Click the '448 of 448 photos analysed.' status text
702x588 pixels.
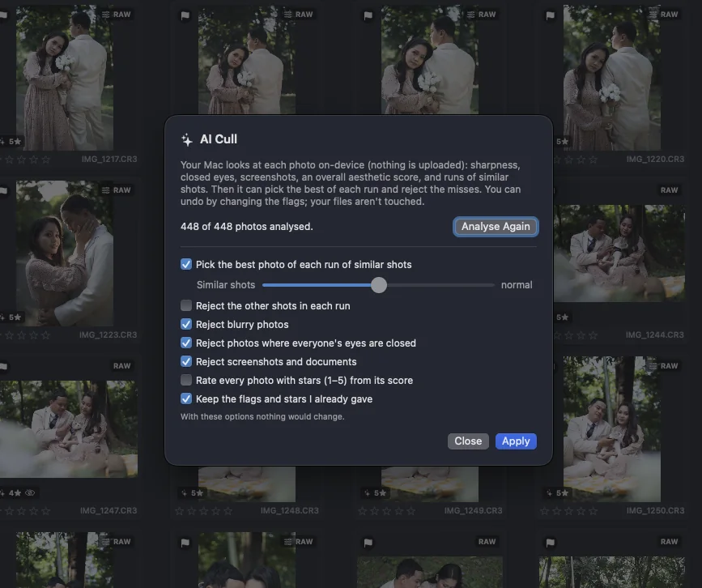(247, 227)
